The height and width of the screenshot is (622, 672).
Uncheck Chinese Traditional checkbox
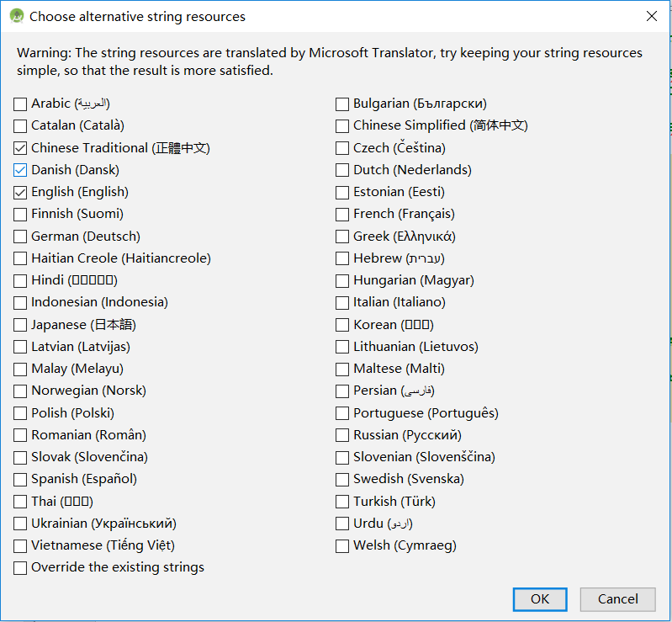pos(20,148)
